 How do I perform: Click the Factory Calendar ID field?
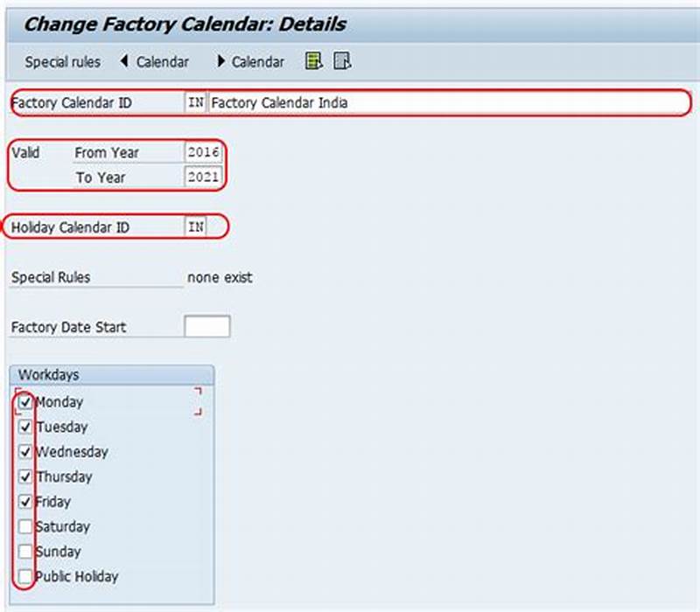click(x=195, y=102)
